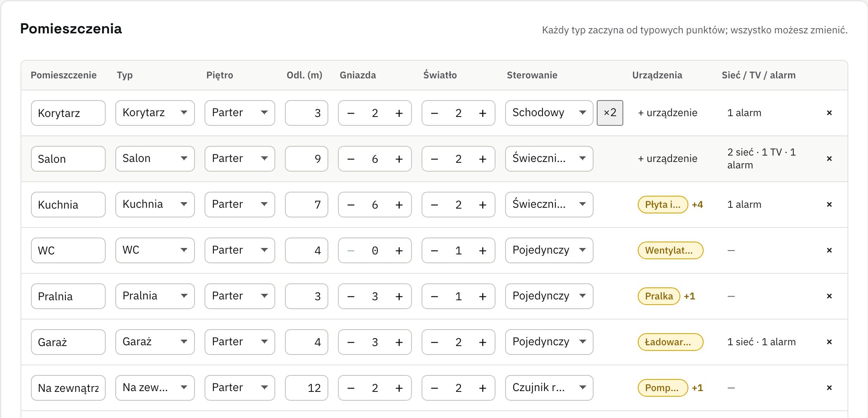Open the Typ dropdown for Garaż
The width and height of the screenshot is (868, 418).
click(155, 342)
